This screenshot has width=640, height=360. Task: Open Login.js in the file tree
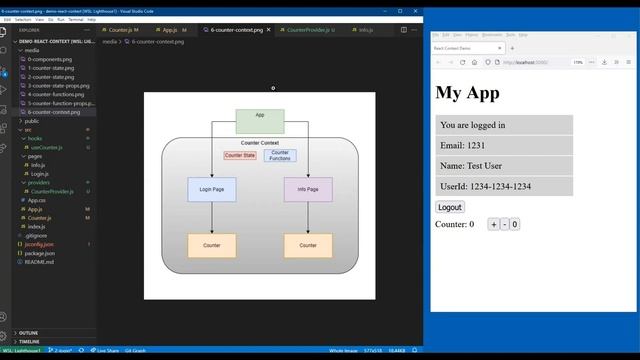[40, 174]
